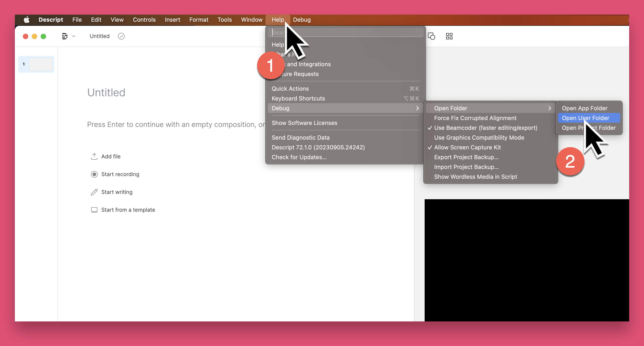Click the Help menu search field
The image size is (644, 346).
tap(346, 33)
